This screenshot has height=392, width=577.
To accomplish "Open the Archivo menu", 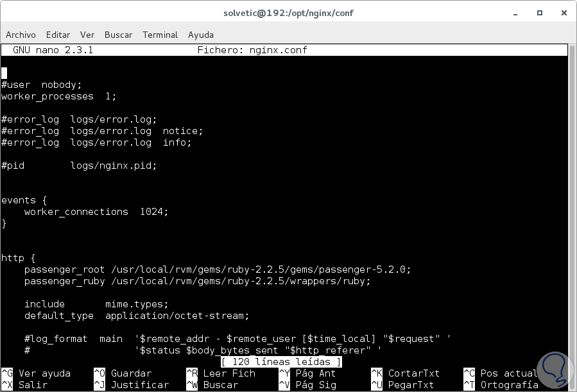I will [21, 35].
